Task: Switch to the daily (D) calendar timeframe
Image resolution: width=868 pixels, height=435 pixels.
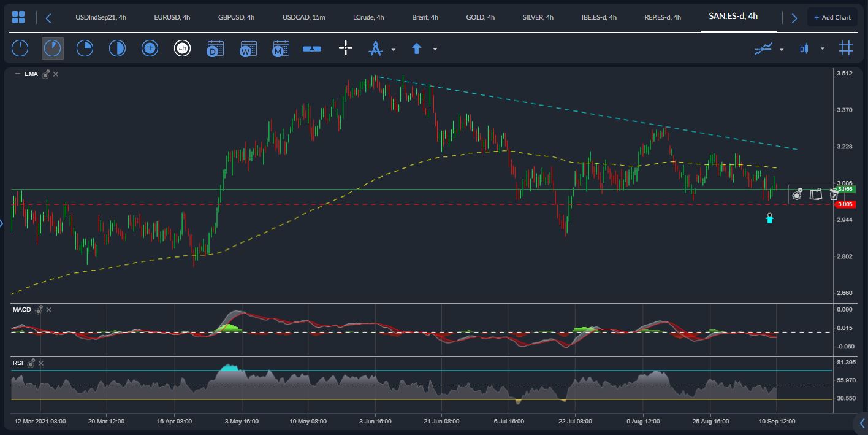Action: coord(215,48)
